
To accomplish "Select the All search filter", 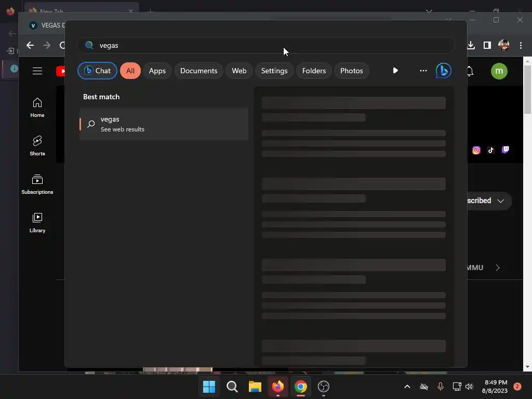I will click(130, 71).
